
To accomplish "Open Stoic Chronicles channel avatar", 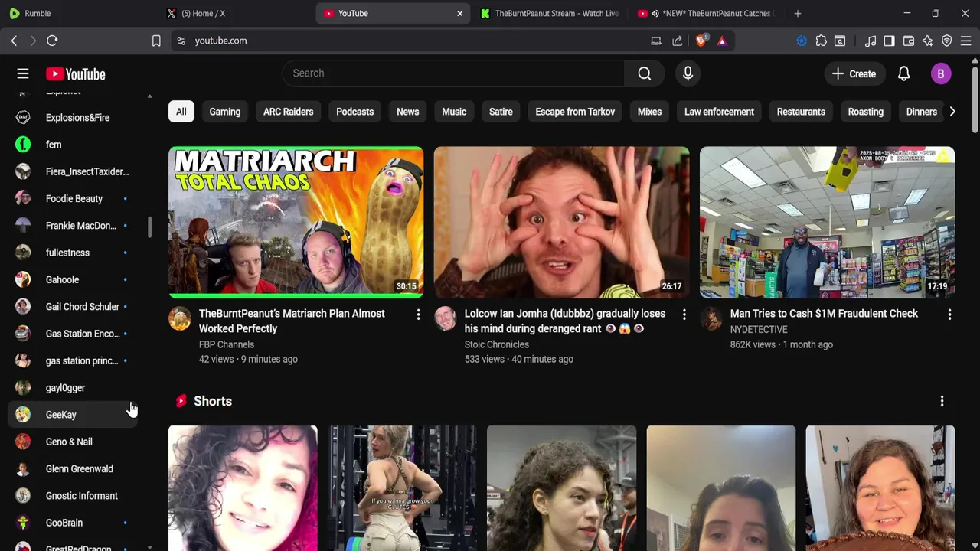I will [x=446, y=318].
